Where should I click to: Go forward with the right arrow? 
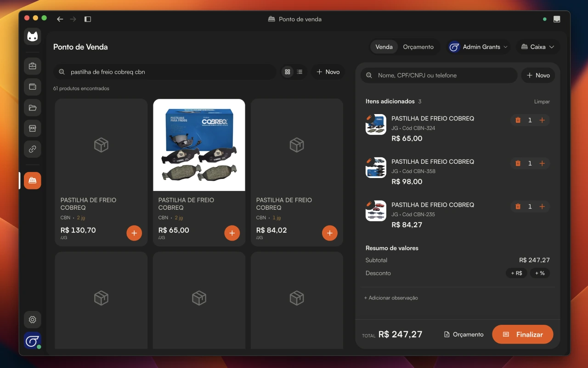73,19
